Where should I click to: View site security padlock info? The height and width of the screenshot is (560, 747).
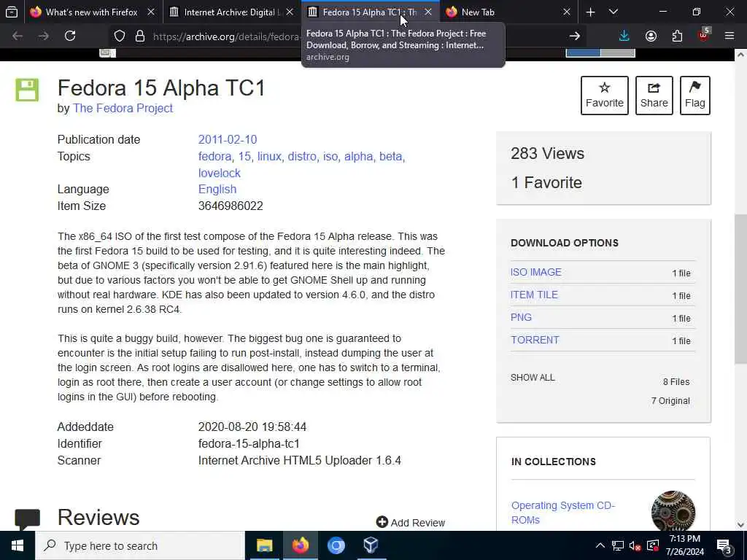pos(139,36)
